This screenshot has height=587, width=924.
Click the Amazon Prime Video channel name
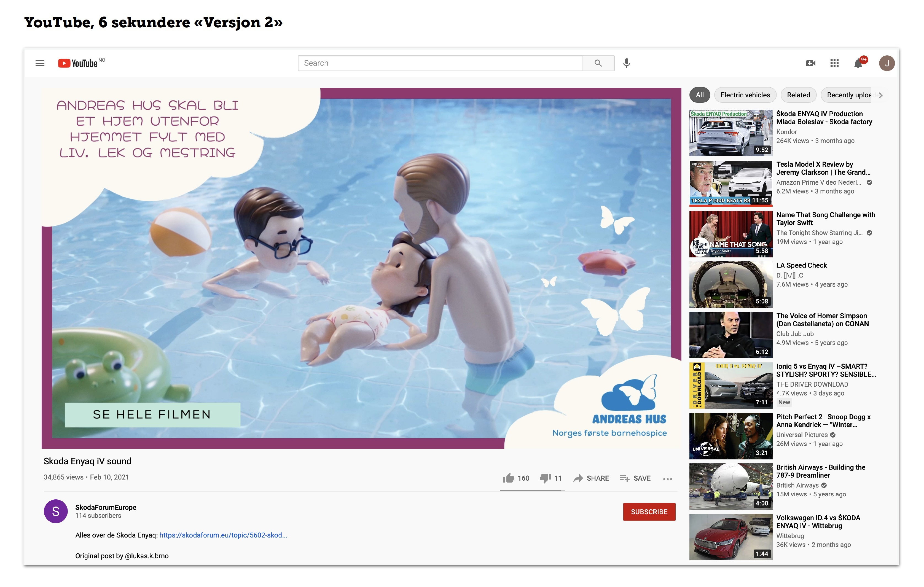pyautogui.click(x=818, y=182)
